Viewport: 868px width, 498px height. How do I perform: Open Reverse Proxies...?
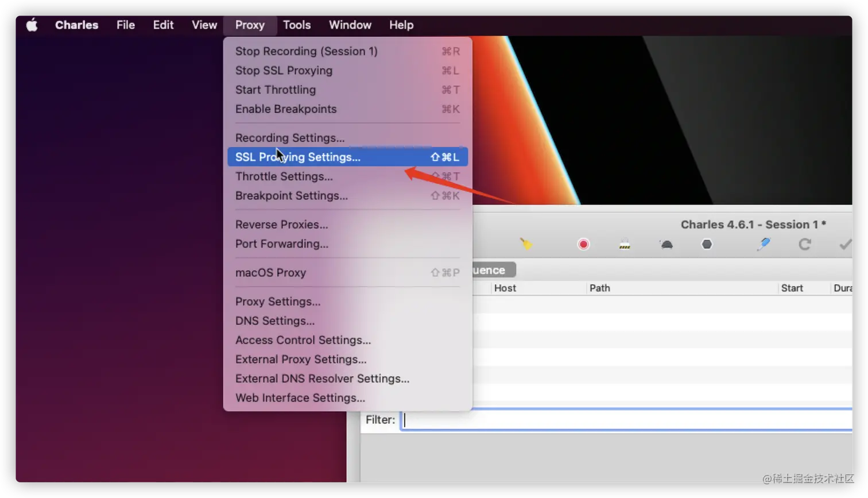[x=347, y=225]
